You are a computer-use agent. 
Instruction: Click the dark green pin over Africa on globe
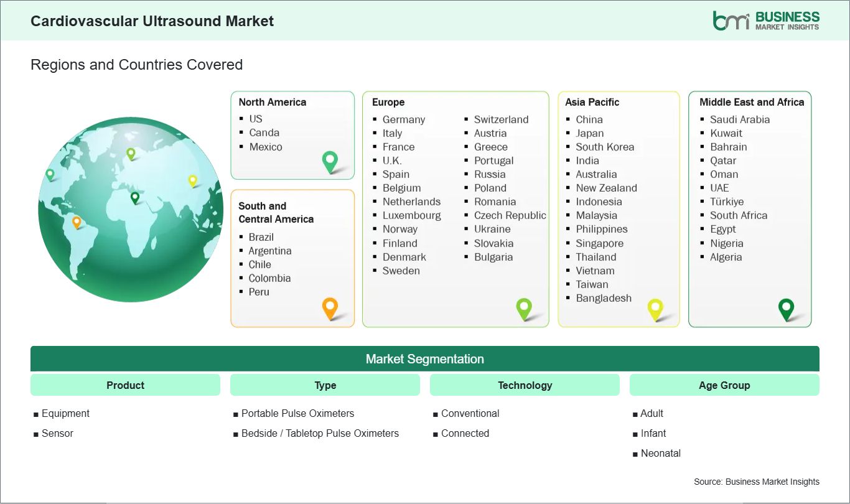(x=134, y=198)
